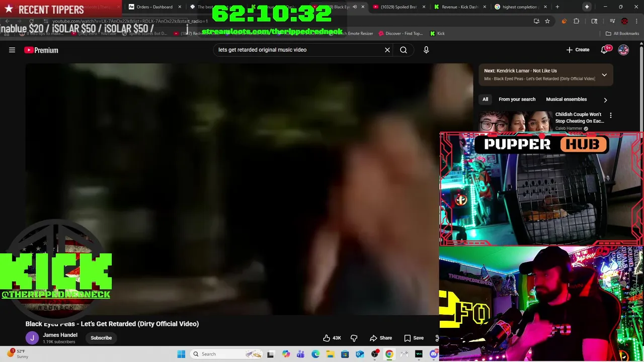
Task: Open Discover - Find Top bookmark
Action: pos(400,33)
